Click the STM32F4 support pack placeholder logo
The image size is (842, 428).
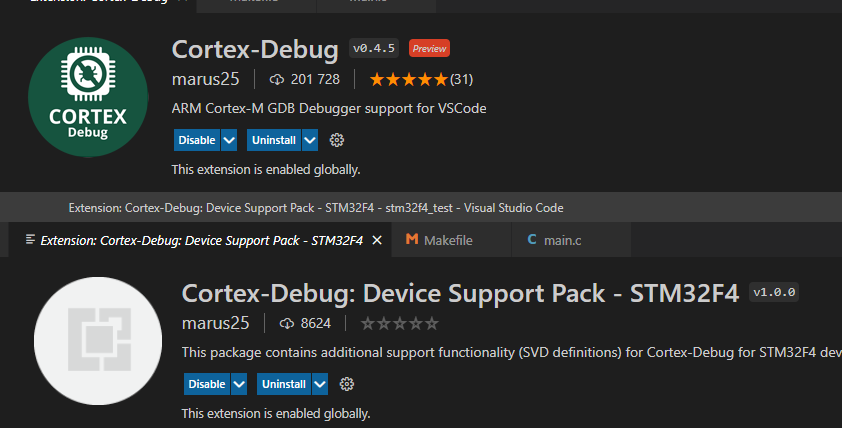click(98, 341)
